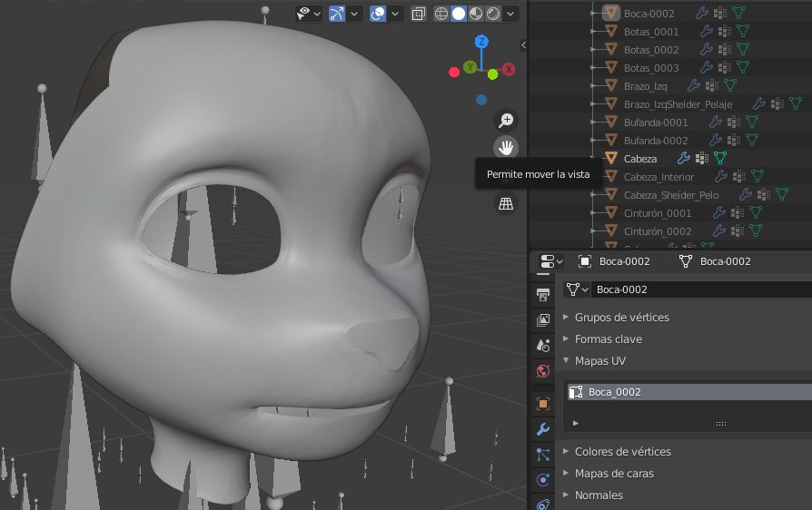The image size is (812, 510).
Task: Click vertex groups icon on Cabeza_Interior row
Action: pos(739,176)
